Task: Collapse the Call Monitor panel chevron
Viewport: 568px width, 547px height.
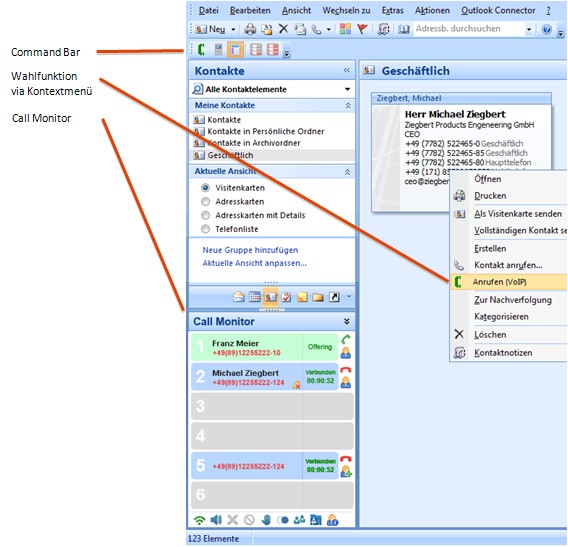Action: click(x=347, y=321)
